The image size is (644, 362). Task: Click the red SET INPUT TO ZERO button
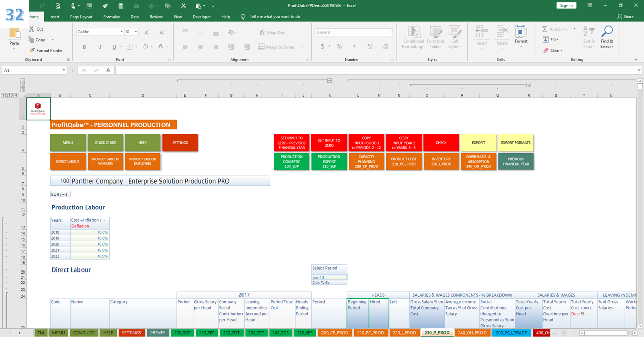coord(329,143)
